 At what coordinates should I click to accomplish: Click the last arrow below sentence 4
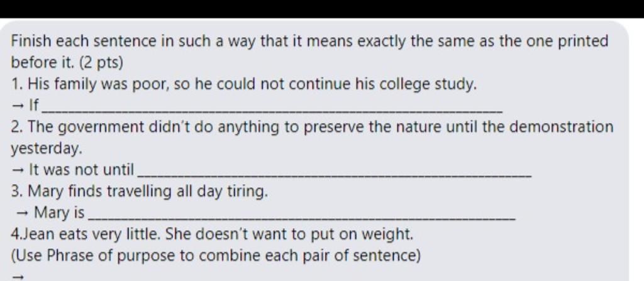(17, 278)
